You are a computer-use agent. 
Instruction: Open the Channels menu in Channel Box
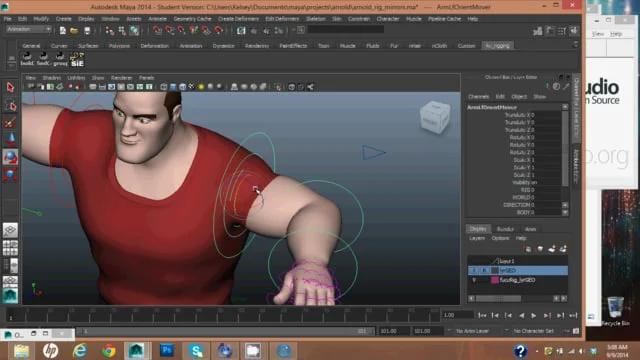[478, 97]
